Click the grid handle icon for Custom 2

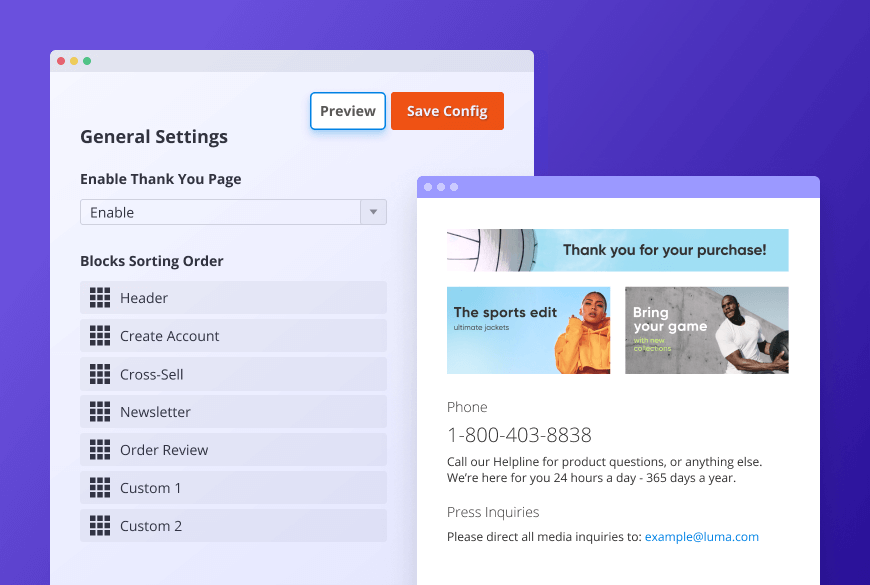click(x=100, y=526)
